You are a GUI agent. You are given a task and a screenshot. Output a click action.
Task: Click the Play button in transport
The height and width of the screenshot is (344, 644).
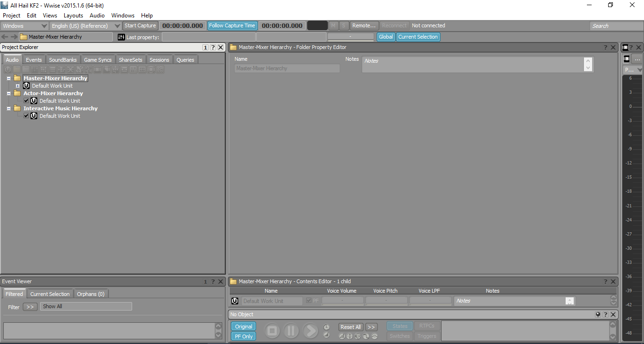[310, 331]
